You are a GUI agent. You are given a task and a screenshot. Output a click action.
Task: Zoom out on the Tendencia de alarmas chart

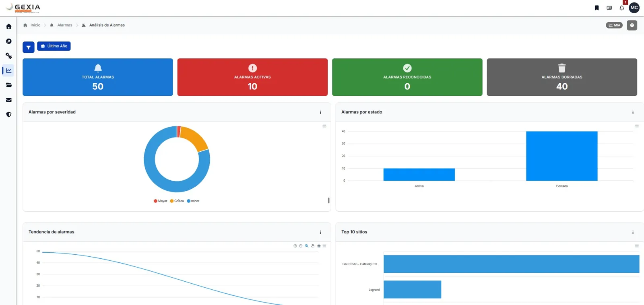301,246
